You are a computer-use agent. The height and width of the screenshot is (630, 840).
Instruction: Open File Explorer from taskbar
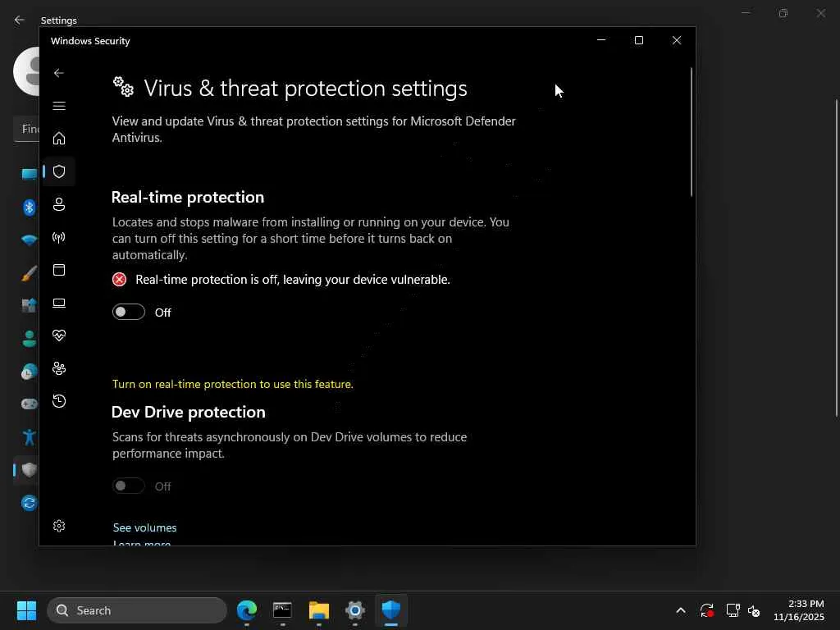click(319, 610)
